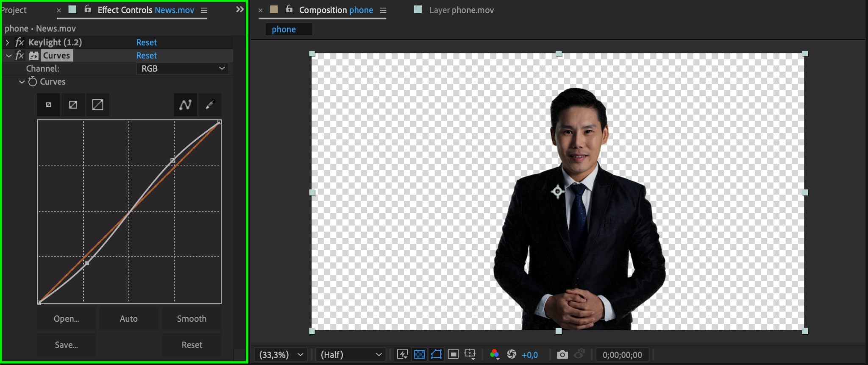868x365 pixels.
Task: Set curve graph to largest size
Action: pyautogui.click(x=97, y=105)
